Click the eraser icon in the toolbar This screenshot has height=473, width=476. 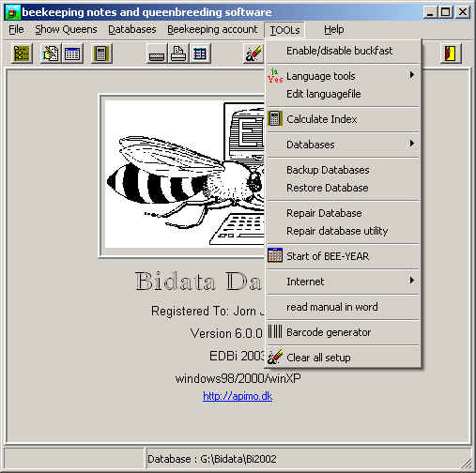click(253, 53)
